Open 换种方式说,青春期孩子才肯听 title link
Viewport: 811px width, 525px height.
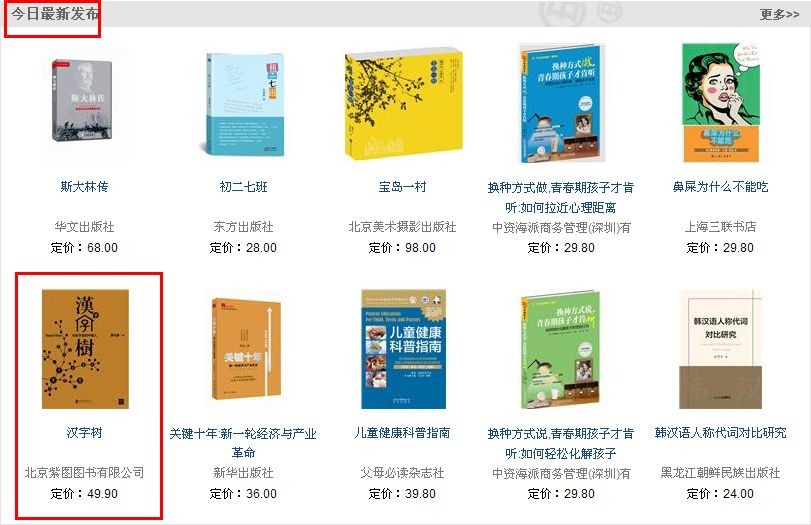561,443
